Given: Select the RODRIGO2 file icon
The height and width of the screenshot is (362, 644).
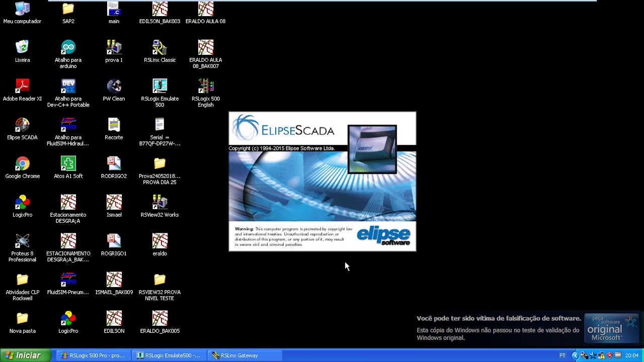Looking at the screenshot, I should 114,167.
